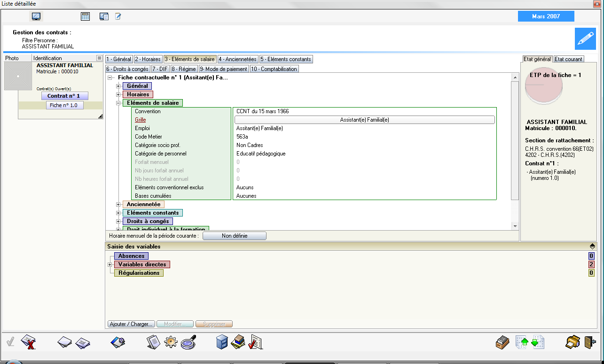Open the calculator icon in top toolbar
The height and width of the screenshot is (364, 604).
coord(85,16)
